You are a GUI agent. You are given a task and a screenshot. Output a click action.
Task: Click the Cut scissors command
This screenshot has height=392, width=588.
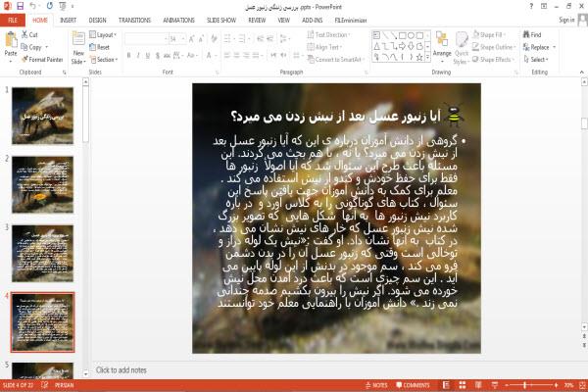point(29,34)
